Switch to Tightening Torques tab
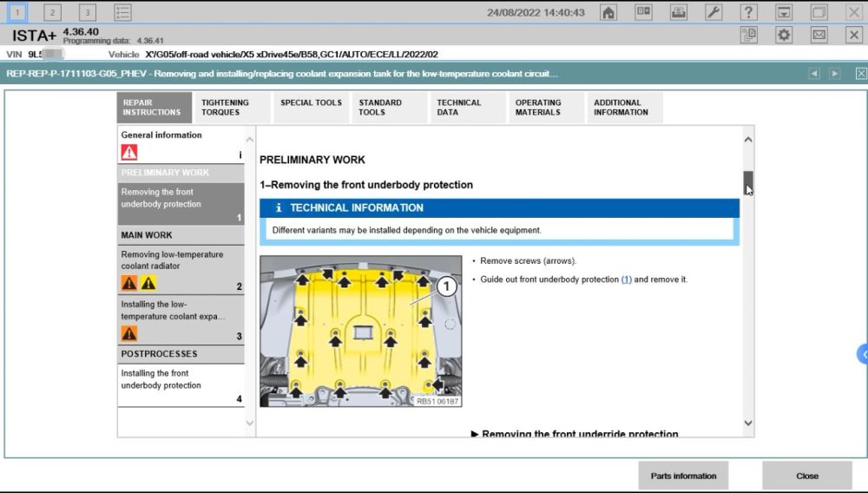This screenshot has width=868, height=493. (x=233, y=108)
